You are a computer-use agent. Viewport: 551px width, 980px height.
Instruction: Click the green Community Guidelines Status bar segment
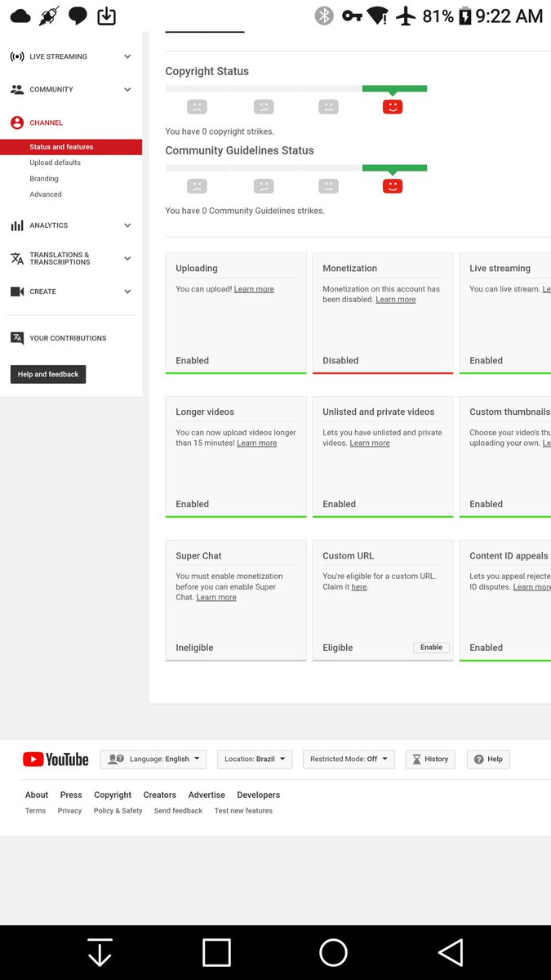[394, 167]
